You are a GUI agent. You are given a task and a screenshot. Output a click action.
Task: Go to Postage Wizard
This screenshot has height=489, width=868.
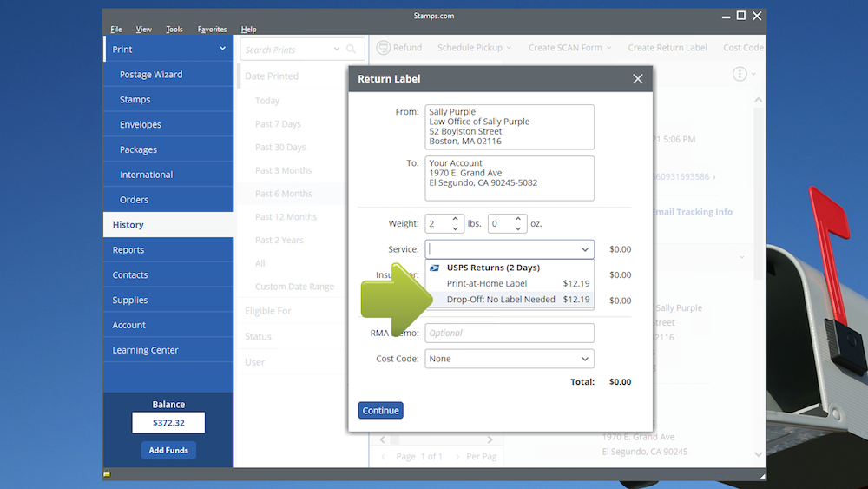(x=168, y=74)
